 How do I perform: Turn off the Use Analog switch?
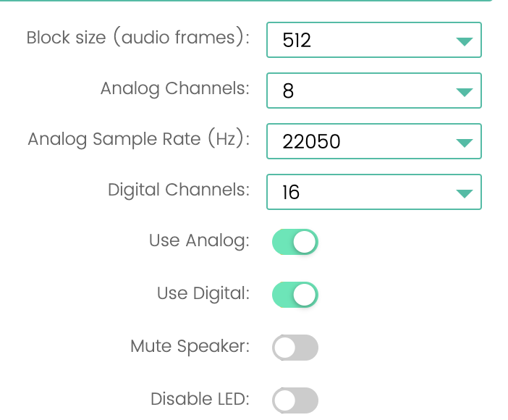pyautogui.click(x=295, y=243)
